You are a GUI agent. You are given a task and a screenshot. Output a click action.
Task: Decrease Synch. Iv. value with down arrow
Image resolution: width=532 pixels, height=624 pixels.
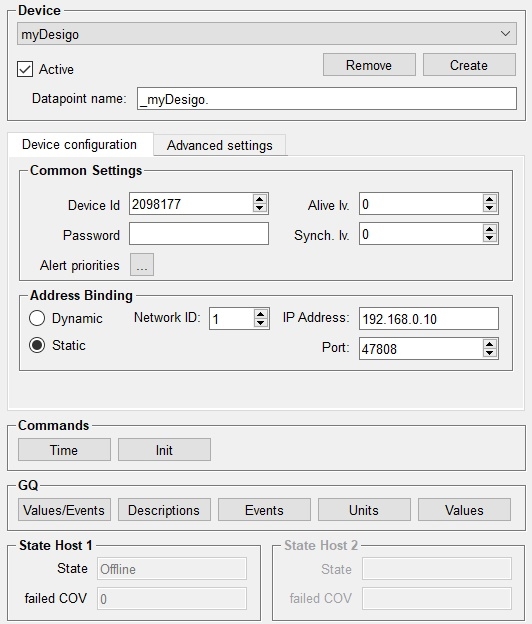[490, 238]
